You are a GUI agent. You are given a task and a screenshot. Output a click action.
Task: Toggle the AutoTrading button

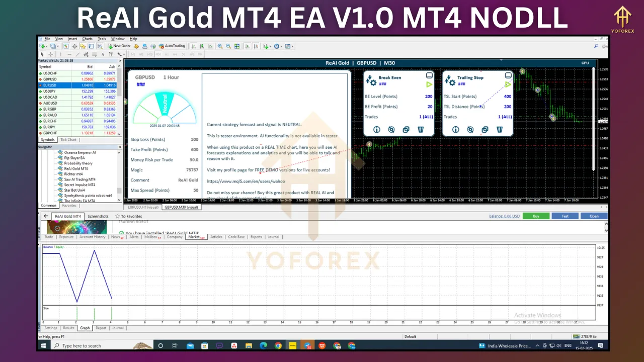tap(171, 46)
